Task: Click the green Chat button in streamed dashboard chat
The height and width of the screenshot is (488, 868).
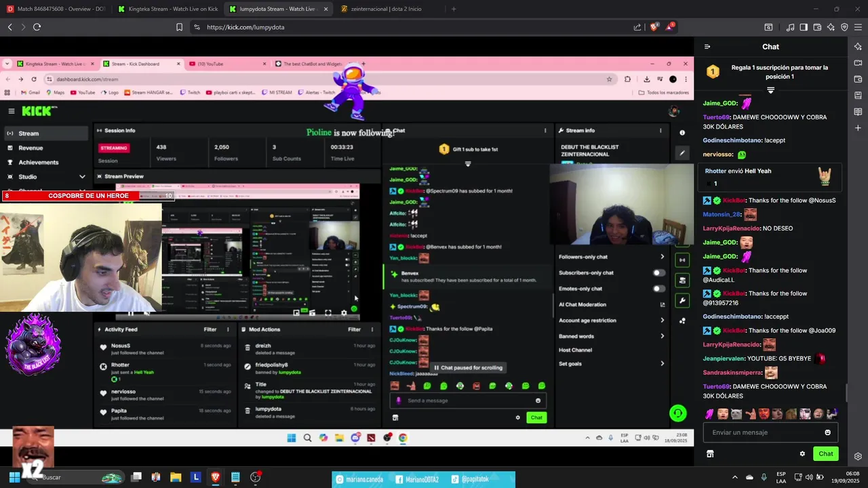Action: pos(536,418)
